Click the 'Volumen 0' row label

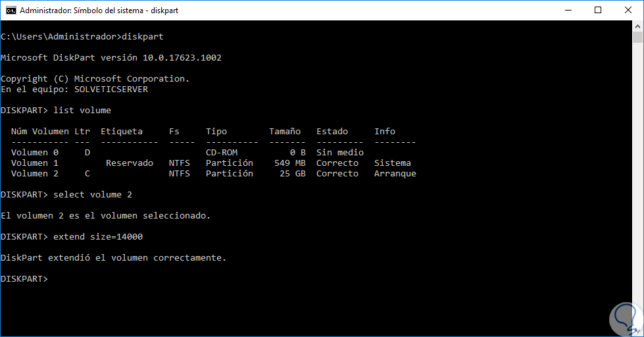(x=35, y=153)
